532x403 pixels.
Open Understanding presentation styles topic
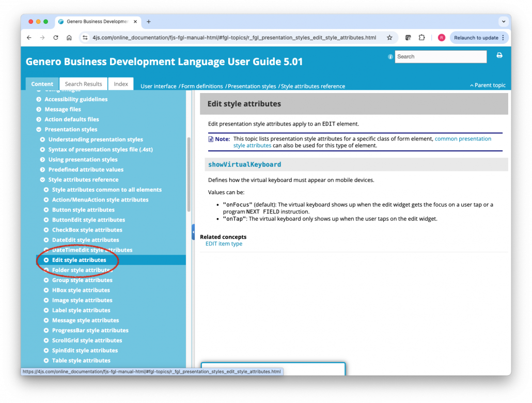click(96, 139)
